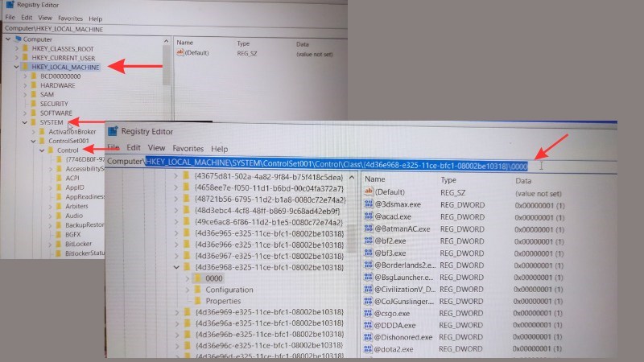Screen dimensions: 644x362
Task: Click the (Default) string icon in front window
Action: tap(369, 191)
